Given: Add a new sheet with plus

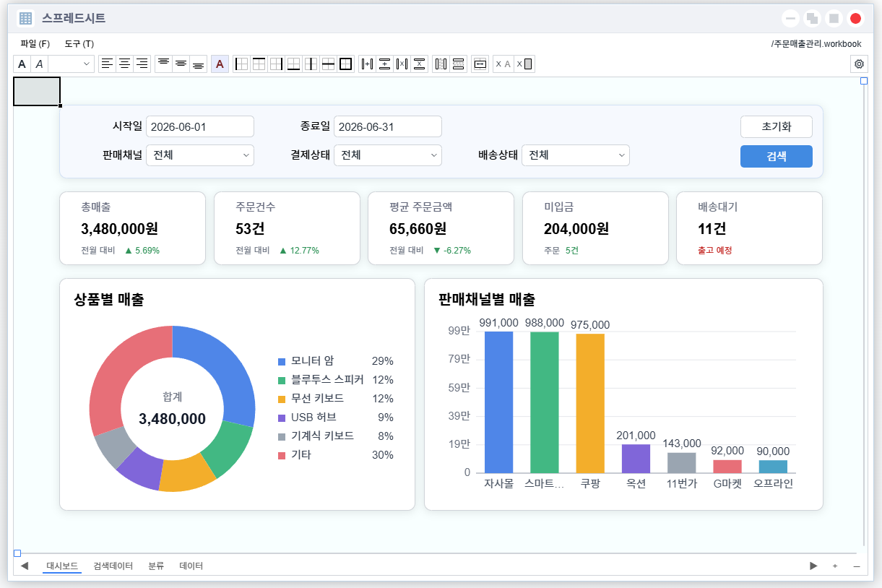Looking at the screenshot, I should [835, 566].
